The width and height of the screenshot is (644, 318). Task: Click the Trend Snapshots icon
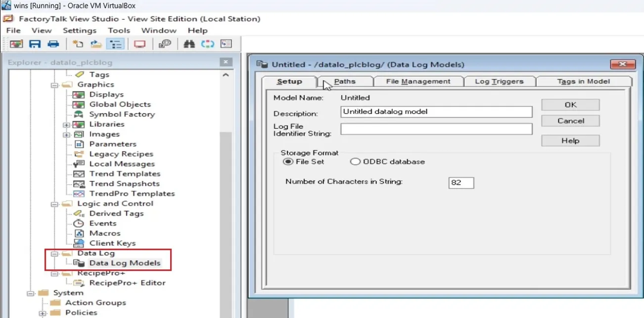point(79,183)
